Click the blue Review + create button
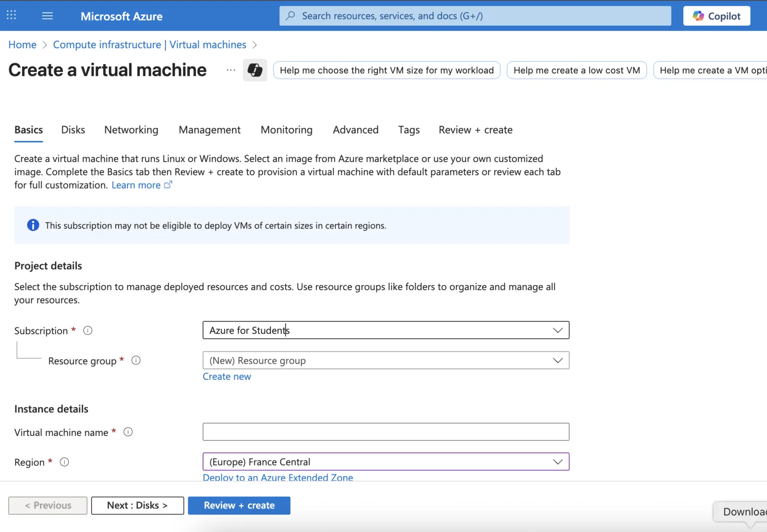Image resolution: width=767 pixels, height=532 pixels. (x=239, y=505)
